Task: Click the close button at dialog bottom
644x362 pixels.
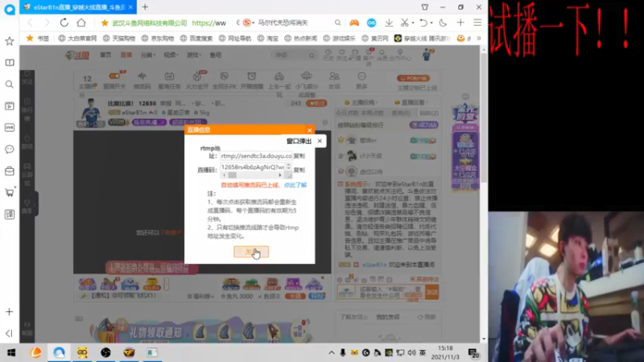Action: pyautogui.click(x=251, y=252)
